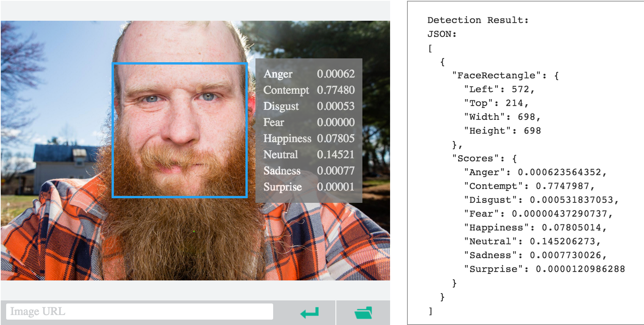Open file browser with green folder icon
This screenshot has height=325, width=644.
363,313
